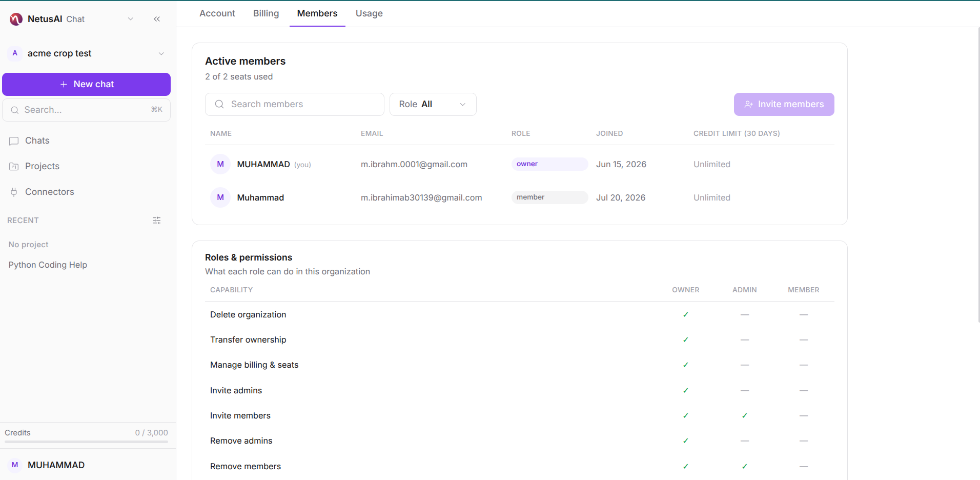Click the sidebar search magnifier icon

[15, 110]
